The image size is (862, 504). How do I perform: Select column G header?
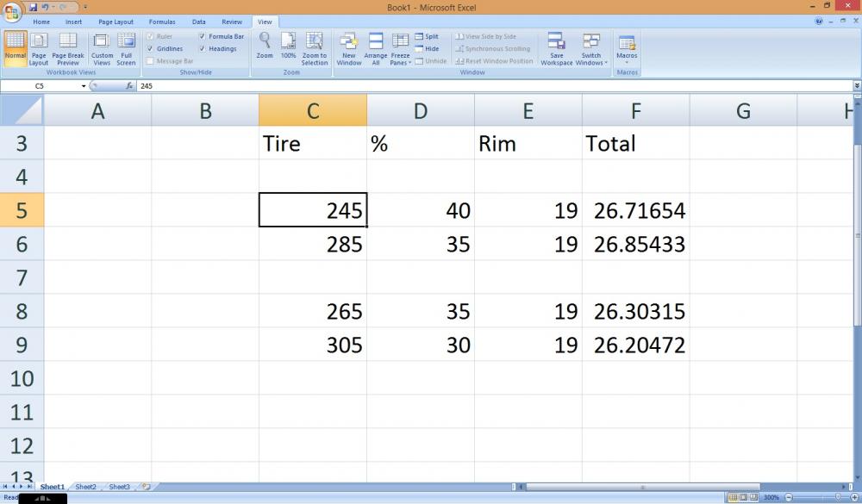(x=743, y=110)
